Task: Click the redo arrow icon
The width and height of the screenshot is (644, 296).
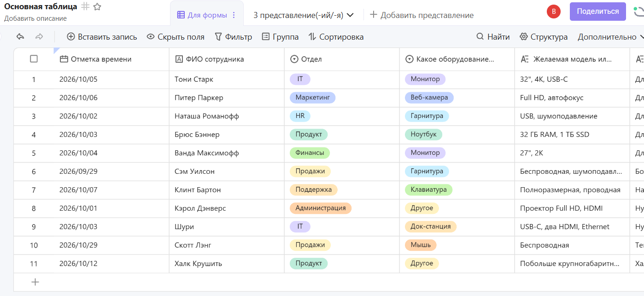Action: 39,37
